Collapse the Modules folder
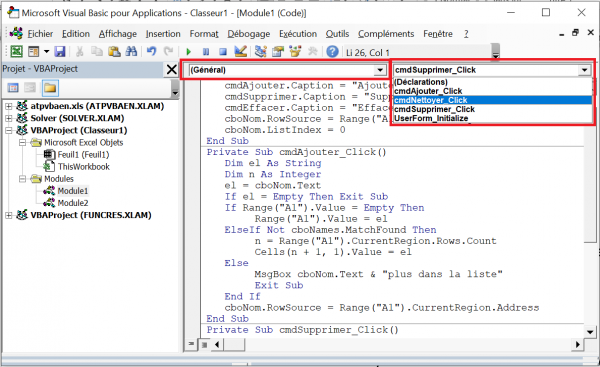 (x=23, y=179)
